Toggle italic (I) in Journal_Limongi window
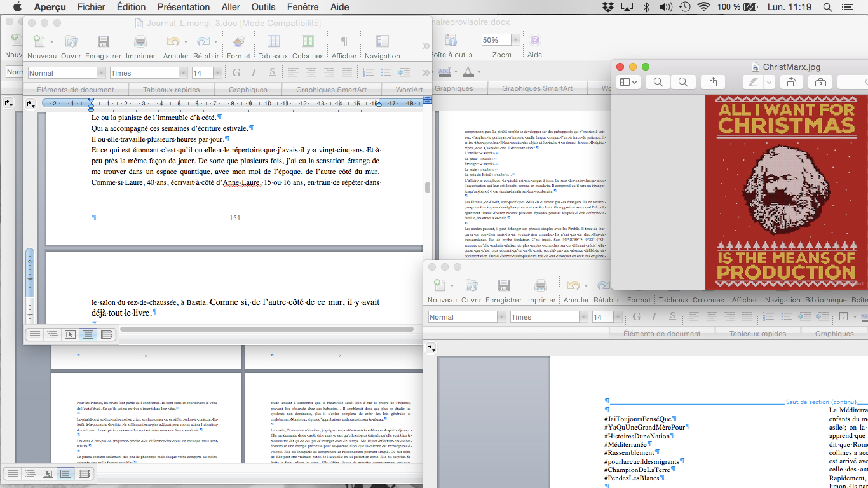The height and width of the screenshot is (488, 868). (x=254, y=72)
